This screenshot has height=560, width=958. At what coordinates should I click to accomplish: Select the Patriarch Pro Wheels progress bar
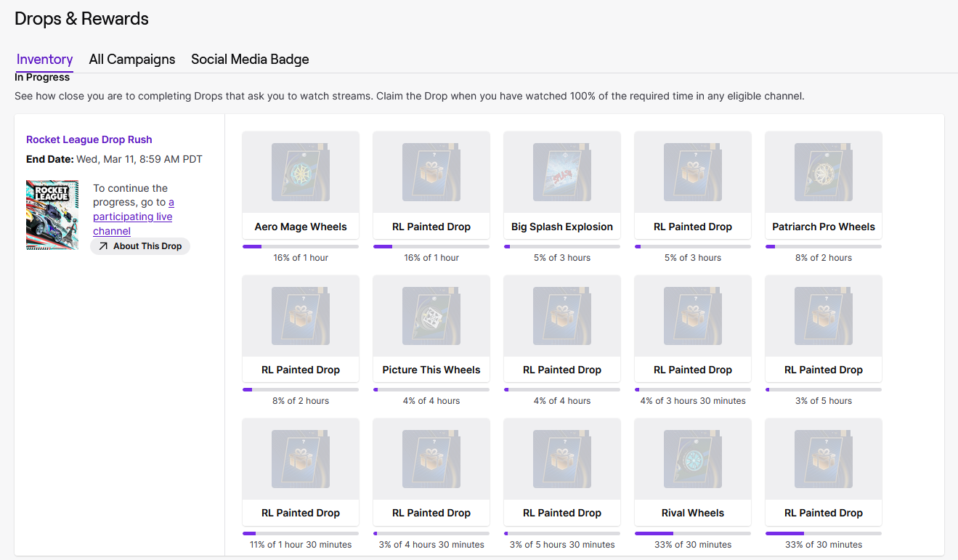[x=824, y=247]
